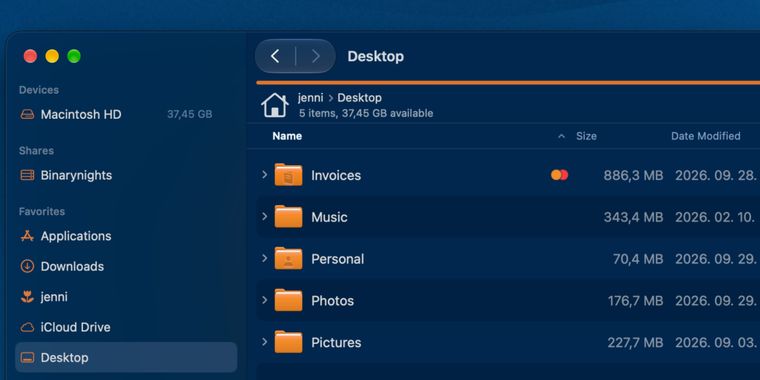Click the iCloud Drive cloud icon

tap(27, 327)
